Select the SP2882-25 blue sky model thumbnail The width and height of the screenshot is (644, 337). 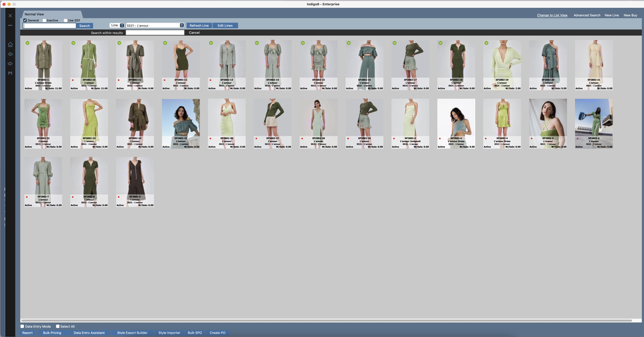181,123
